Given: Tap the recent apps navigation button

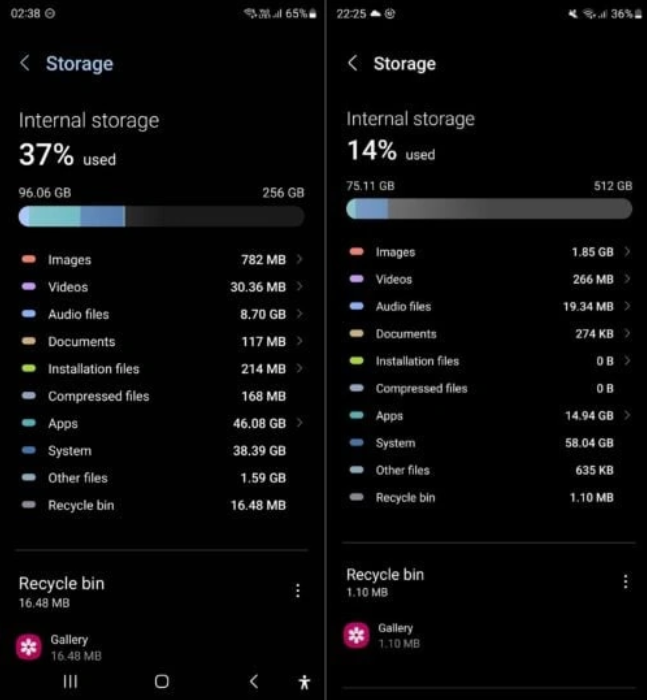Looking at the screenshot, I should pyautogui.click(x=70, y=681).
